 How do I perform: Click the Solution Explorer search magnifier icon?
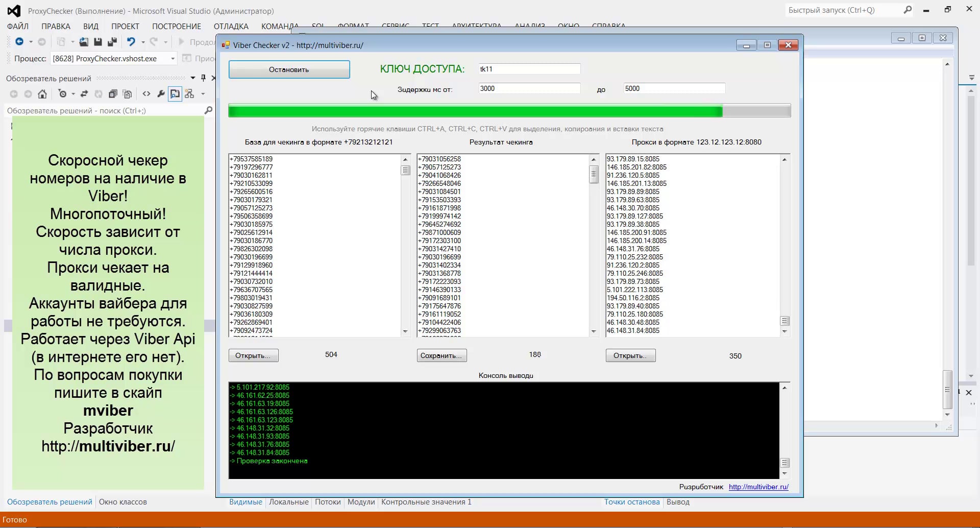pos(208,110)
